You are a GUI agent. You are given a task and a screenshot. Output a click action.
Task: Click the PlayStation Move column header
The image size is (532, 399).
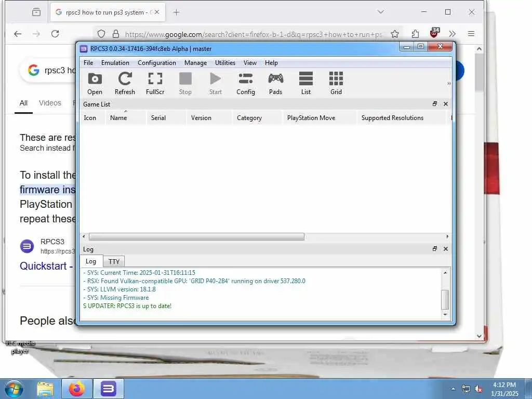point(320,118)
